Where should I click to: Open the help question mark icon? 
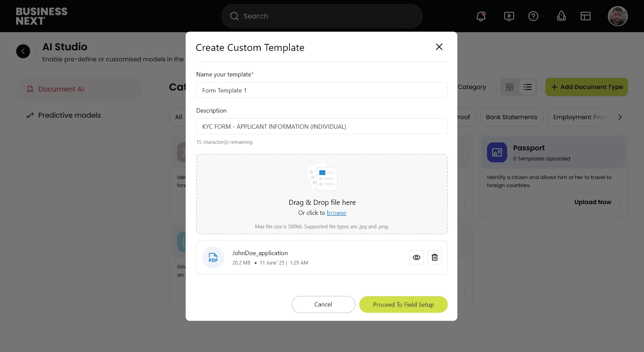533,16
